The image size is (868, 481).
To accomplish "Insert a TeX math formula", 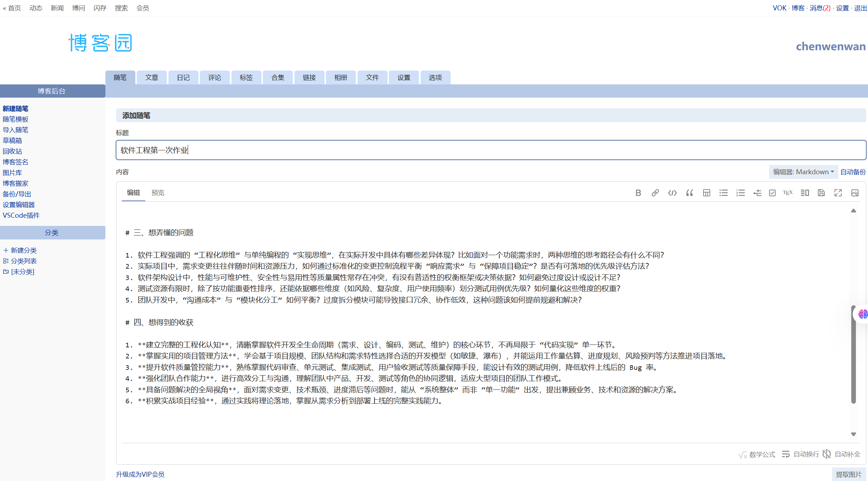I will pyautogui.click(x=788, y=193).
